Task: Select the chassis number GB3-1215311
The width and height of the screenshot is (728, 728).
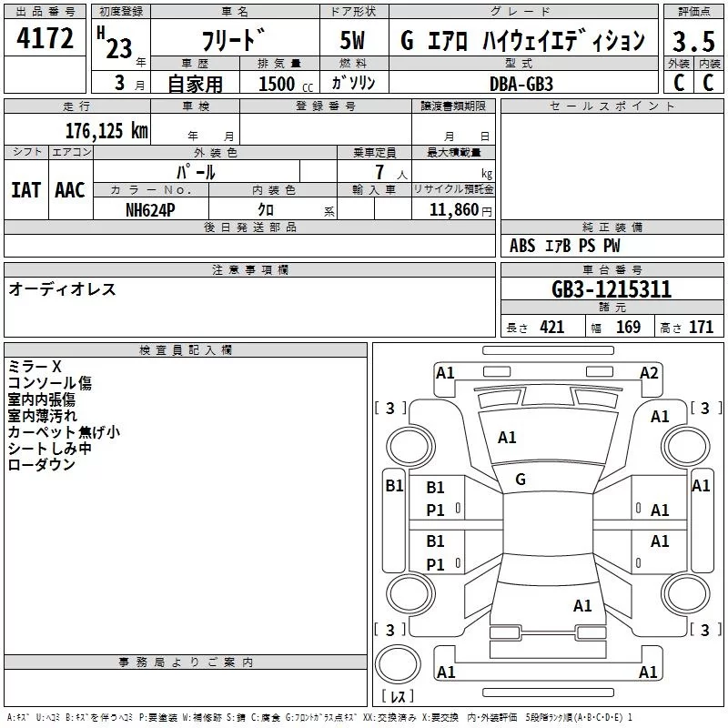Action: 611,289
